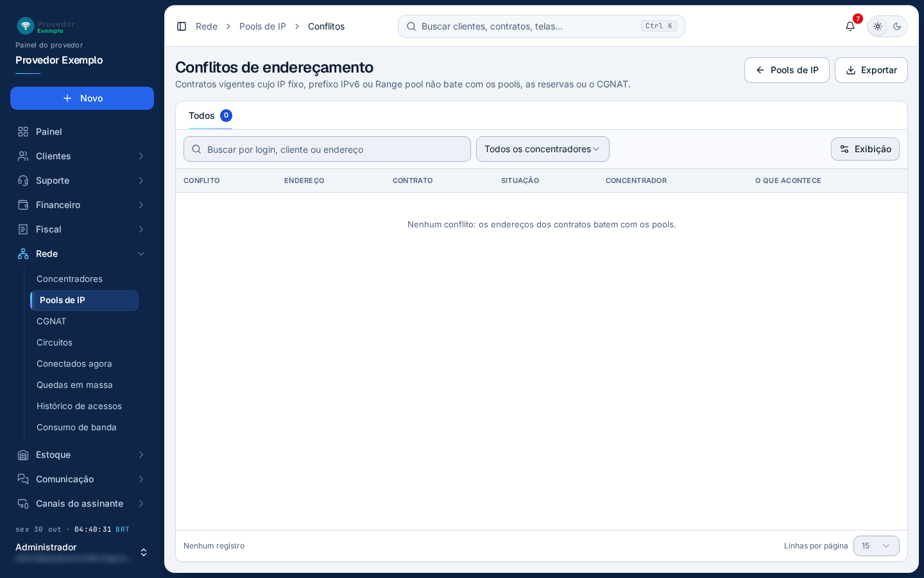924x578 pixels.
Task: Click the Fiscal document icon
Action: click(x=23, y=229)
